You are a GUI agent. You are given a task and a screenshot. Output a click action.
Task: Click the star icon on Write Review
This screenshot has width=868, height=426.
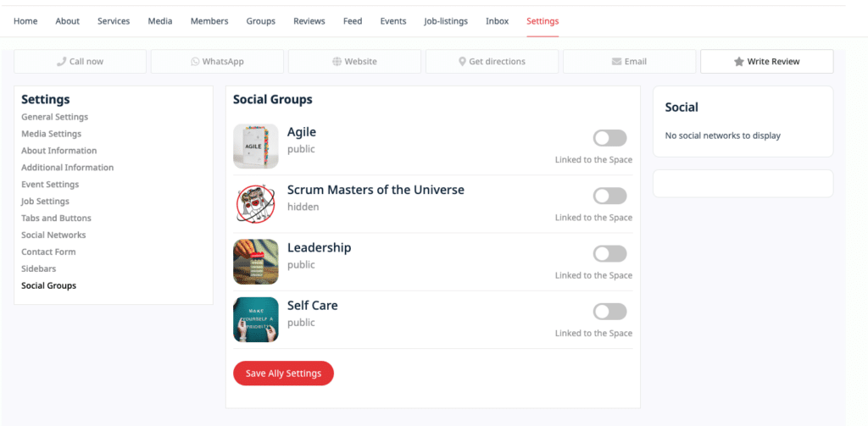pos(738,62)
